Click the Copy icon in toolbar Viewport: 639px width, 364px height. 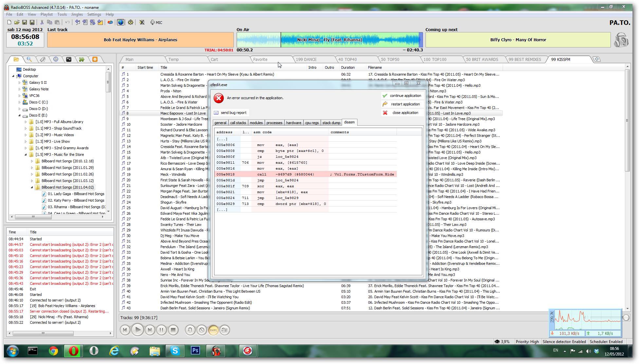click(49, 22)
